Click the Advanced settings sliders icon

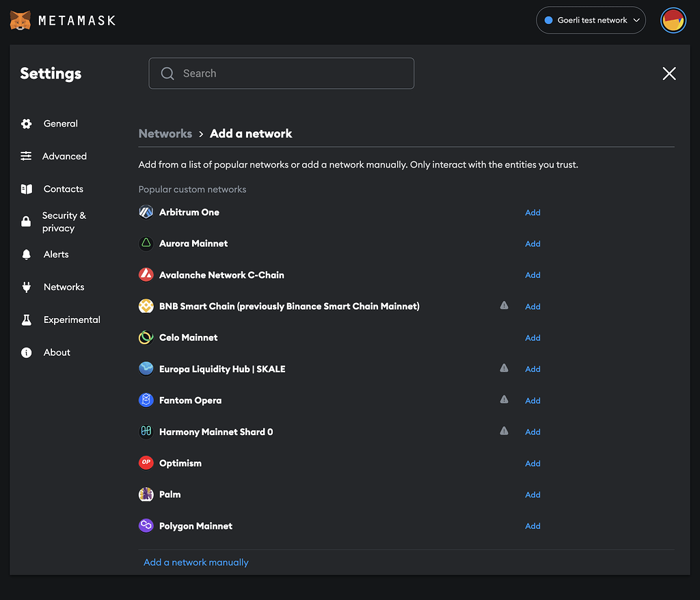(26, 156)
